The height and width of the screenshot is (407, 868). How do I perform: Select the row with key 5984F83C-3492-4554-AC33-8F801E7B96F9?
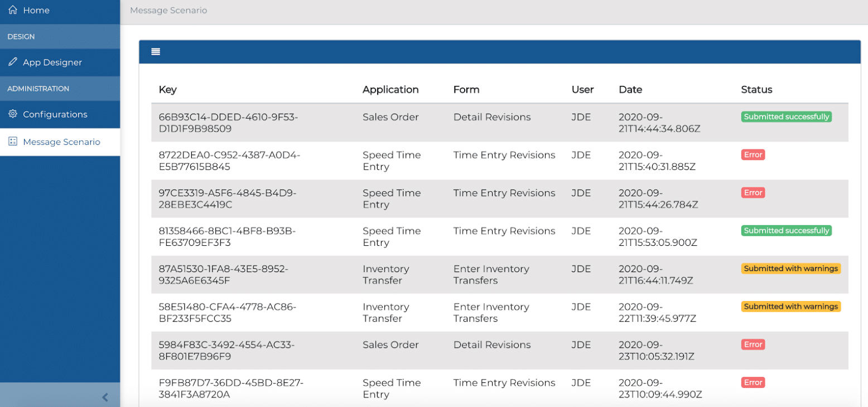click(x=226, y=350)
